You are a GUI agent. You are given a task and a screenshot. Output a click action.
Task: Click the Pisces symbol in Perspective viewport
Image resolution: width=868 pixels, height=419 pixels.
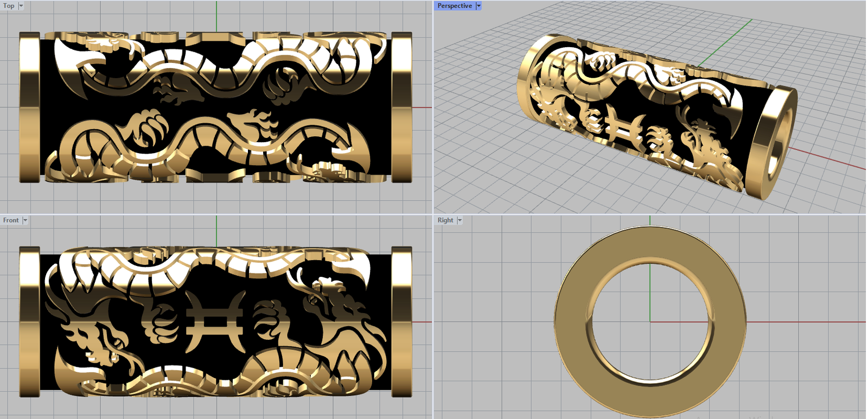[624, 128]
